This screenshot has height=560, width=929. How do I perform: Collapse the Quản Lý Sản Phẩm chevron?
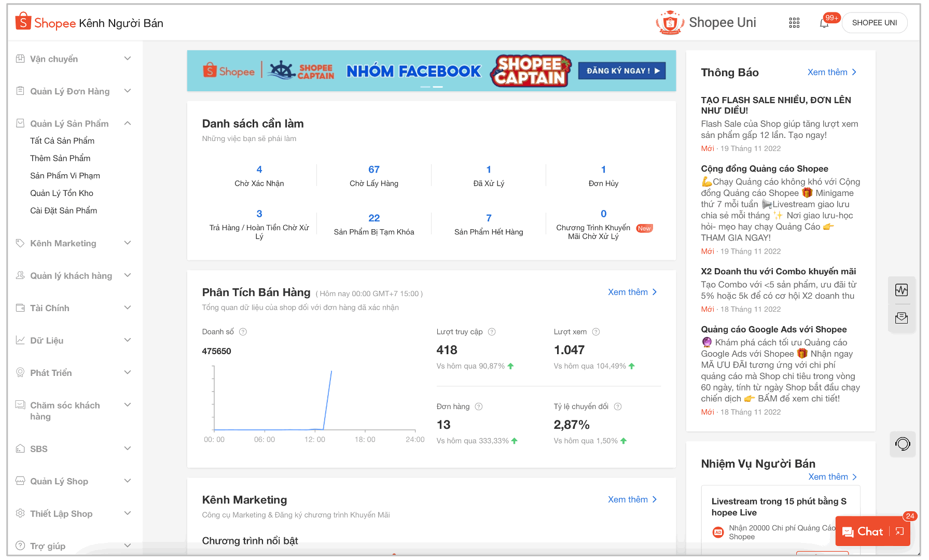(x=128, y=123)
